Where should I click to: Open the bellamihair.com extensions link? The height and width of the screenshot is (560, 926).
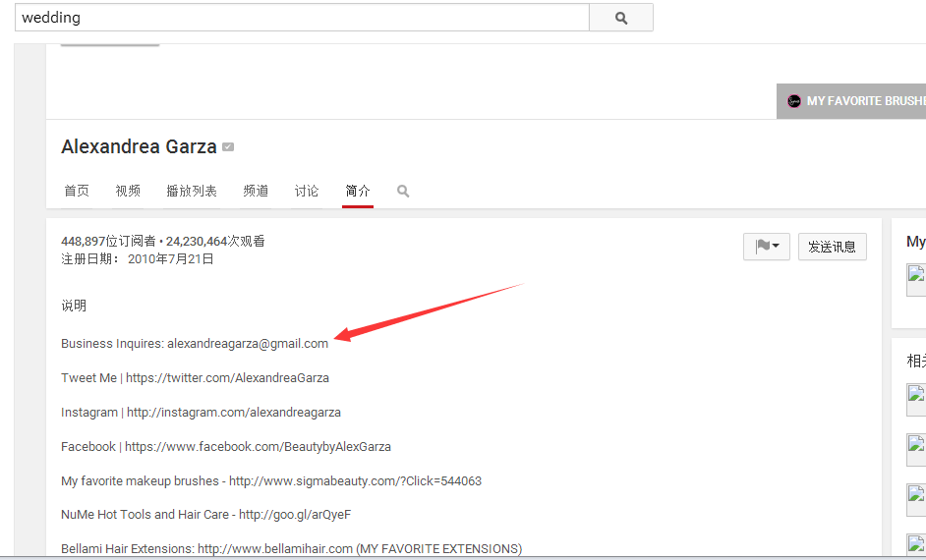275,549
